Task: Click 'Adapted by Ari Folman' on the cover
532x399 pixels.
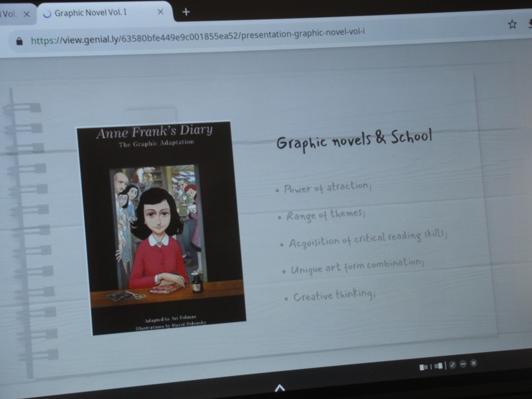Action: 170,318
